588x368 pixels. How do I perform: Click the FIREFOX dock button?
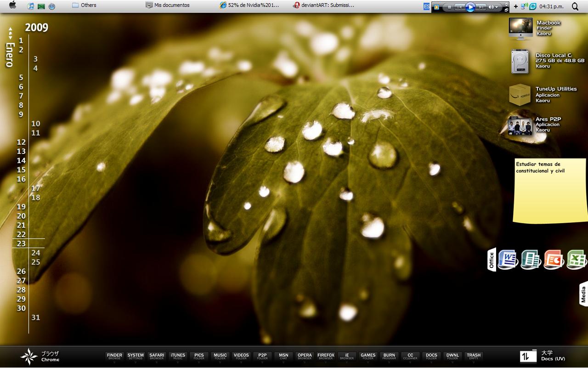(326, 356)
